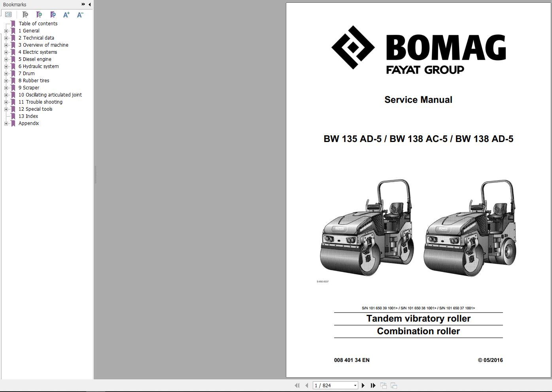This screenshot has height=392, width=552.
Task: Expand the 3 Overview of machine bookmark
Action: tap(6, 45)
